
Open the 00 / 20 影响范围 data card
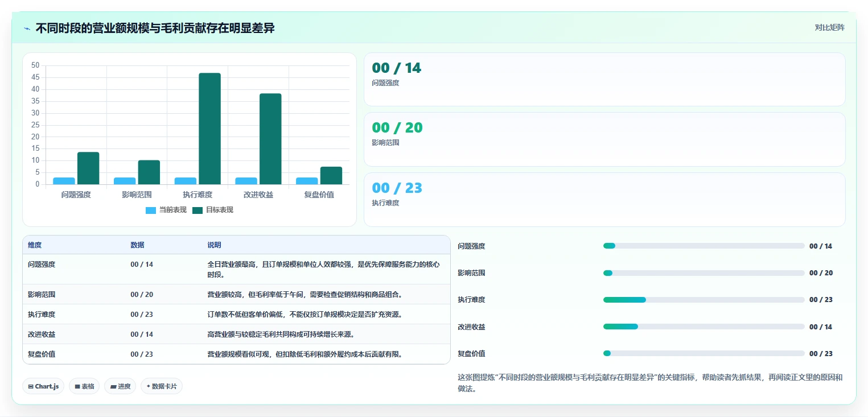click(604, 139)
